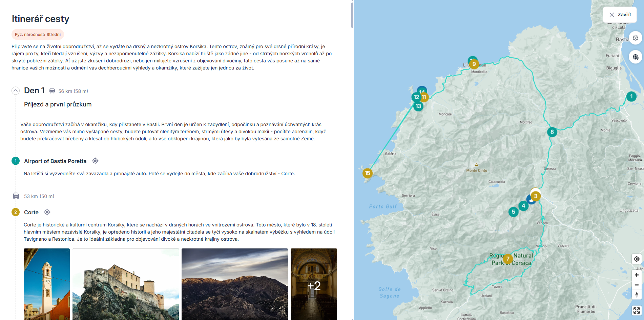
Task: Open map settings gear
Action: (636, 38)
